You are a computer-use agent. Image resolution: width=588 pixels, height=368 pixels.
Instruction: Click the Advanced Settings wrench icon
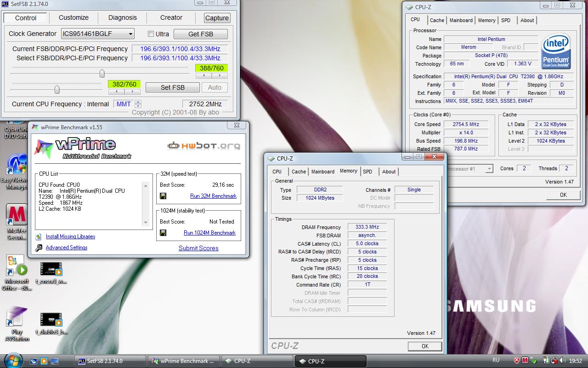[x=39, y=247]
